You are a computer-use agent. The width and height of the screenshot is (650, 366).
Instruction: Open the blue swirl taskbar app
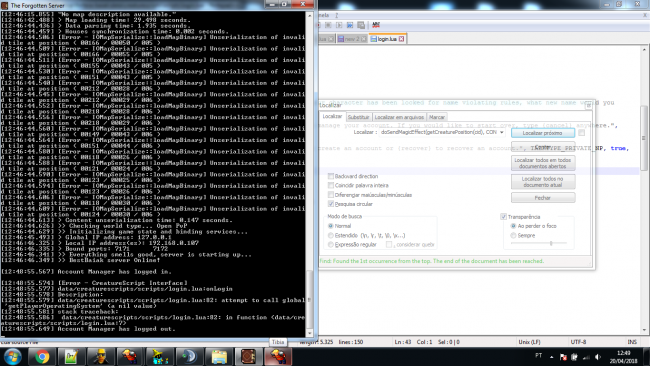189,356
